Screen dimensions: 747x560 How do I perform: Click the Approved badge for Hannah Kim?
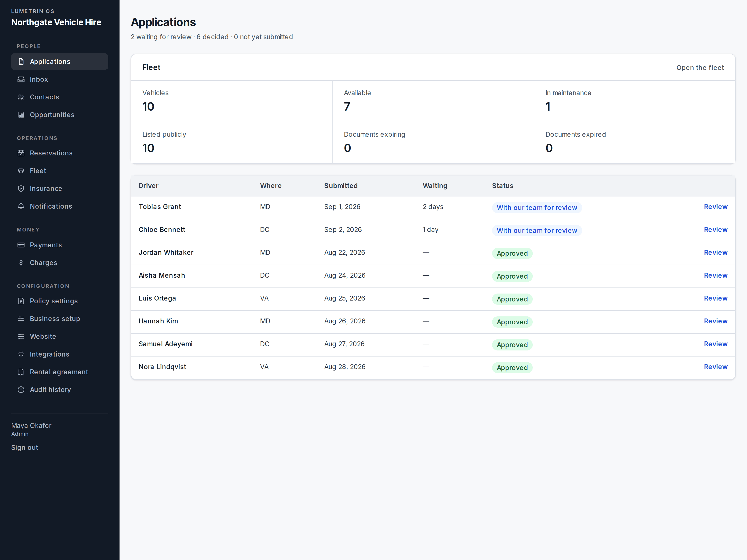(512, 322)
